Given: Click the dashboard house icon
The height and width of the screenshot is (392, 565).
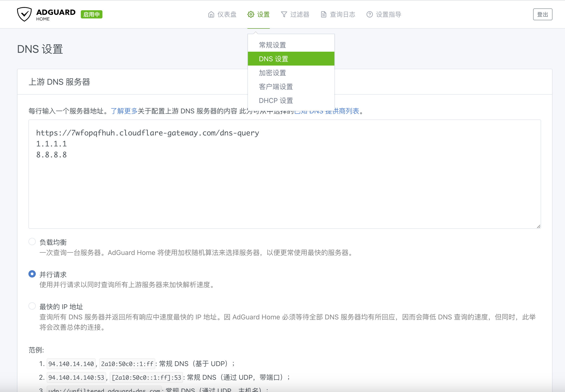Looking at the screenshot, I should pyautogui.click(x=211, y=15).
